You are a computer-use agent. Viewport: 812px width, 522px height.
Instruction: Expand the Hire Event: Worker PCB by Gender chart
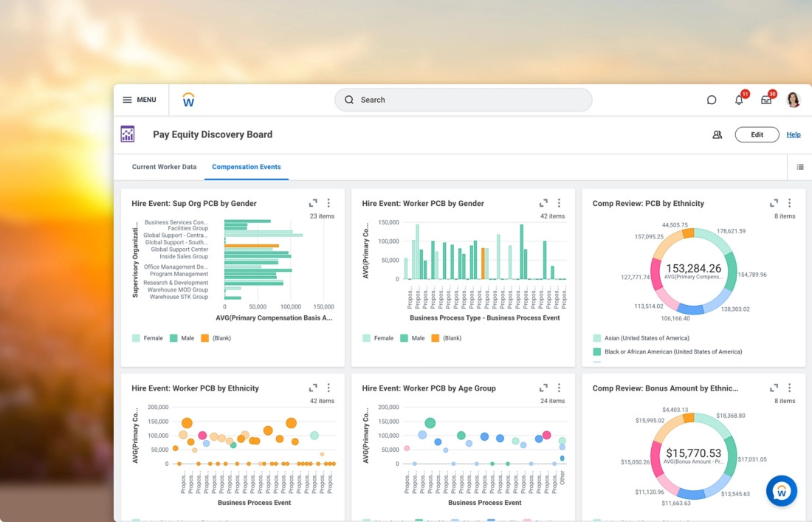pos(543,202)
